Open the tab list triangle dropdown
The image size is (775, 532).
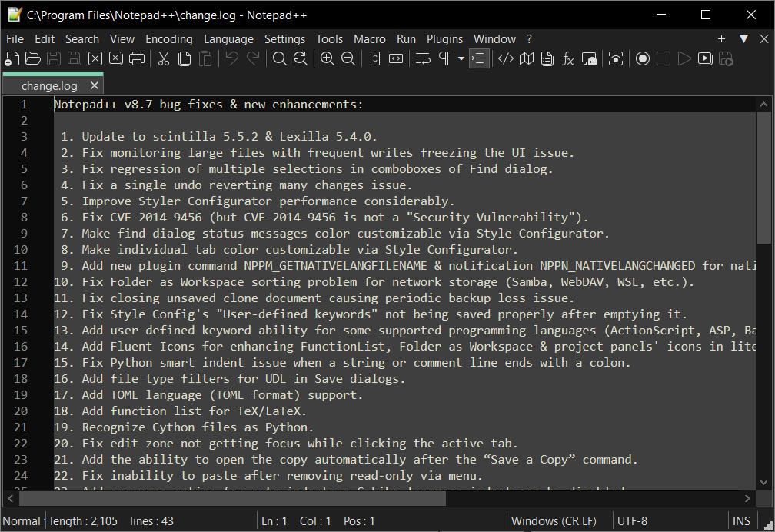743,38
